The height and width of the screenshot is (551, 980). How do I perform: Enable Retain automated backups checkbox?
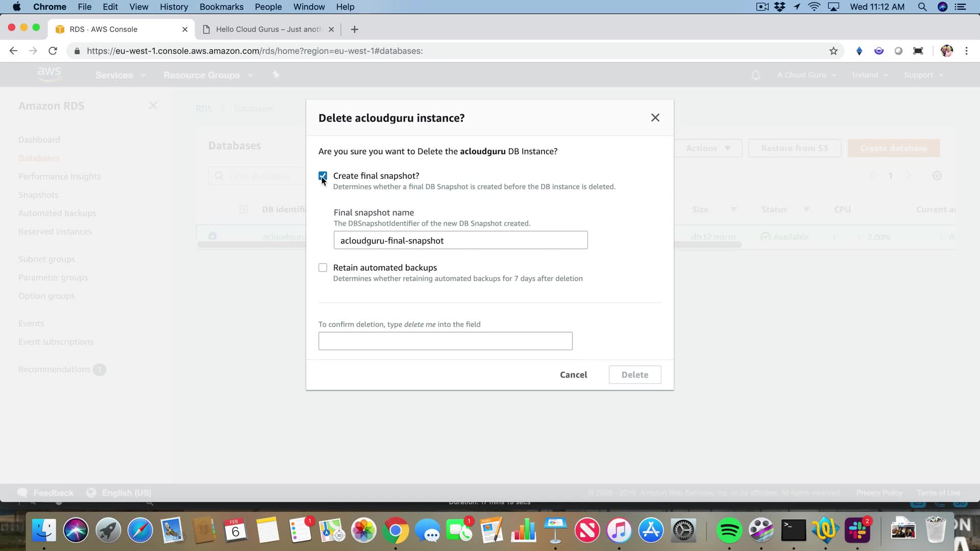pyautogui.click(x=323, y=268)
